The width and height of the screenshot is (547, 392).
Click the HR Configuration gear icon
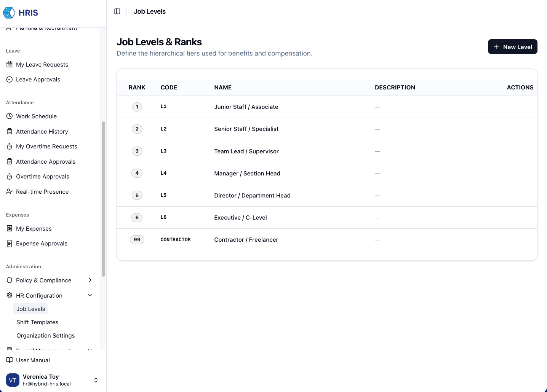[10, 296]
